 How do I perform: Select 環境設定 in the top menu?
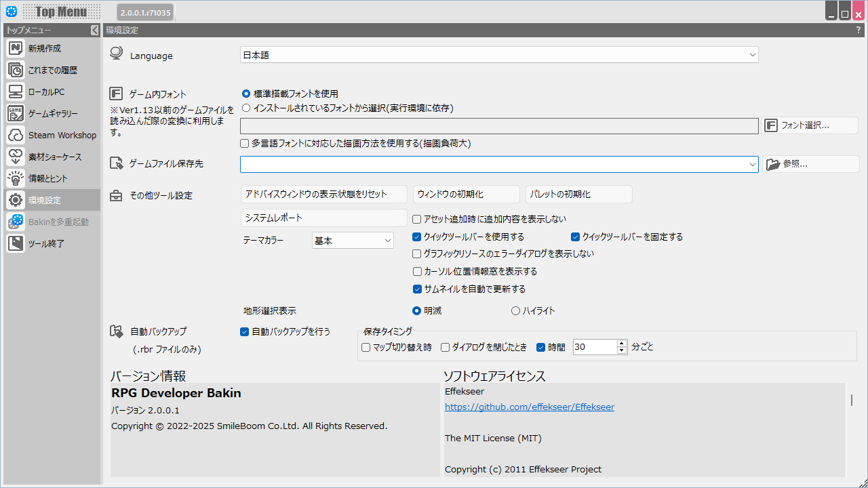coord(45,200)
